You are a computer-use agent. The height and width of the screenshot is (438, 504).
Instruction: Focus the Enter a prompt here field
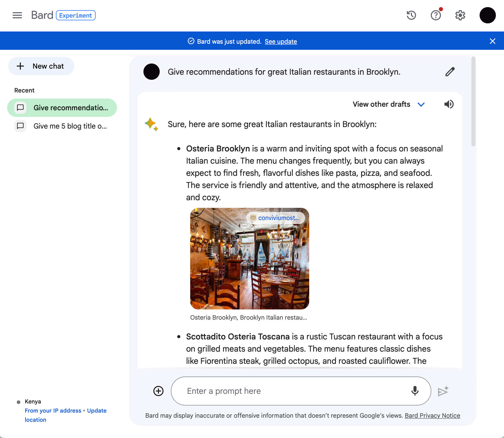301,391
